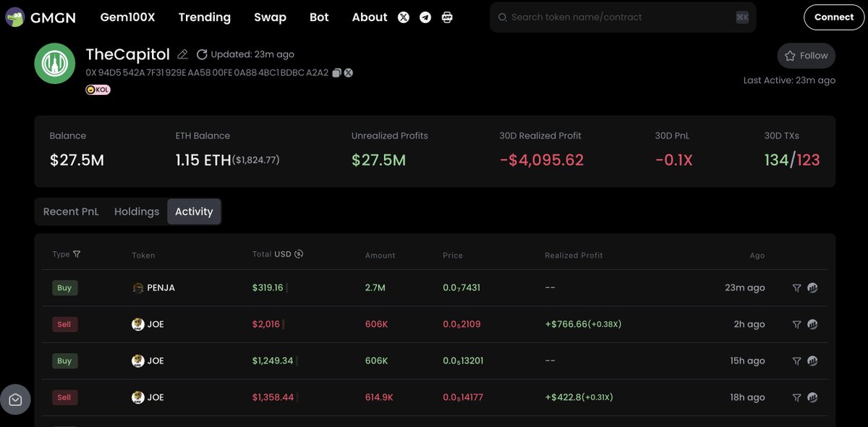Click the 134/123 30D TXs value
868x427 pixels.
point(792,160)
